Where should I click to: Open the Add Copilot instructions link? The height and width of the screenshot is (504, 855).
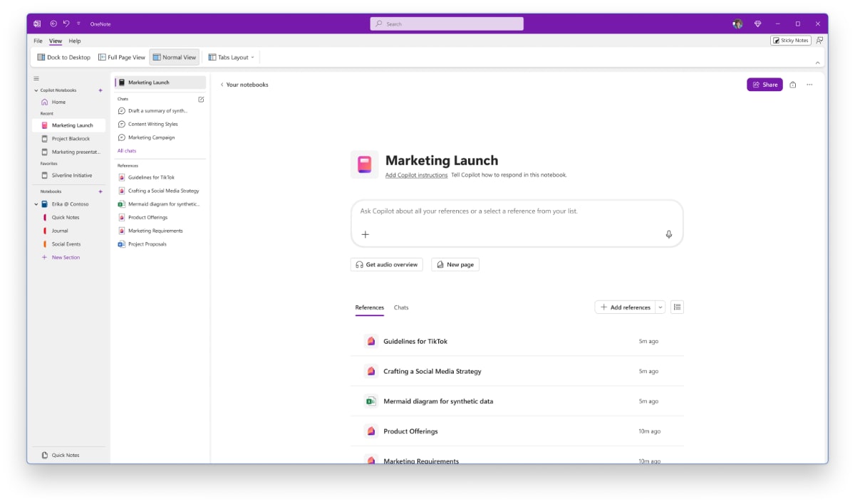click(415, 174)
